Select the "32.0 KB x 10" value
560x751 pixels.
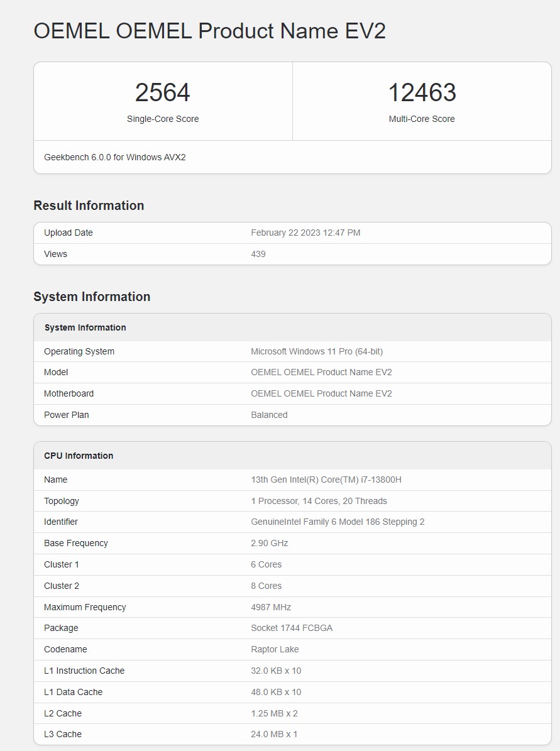(x=277, y=671)
